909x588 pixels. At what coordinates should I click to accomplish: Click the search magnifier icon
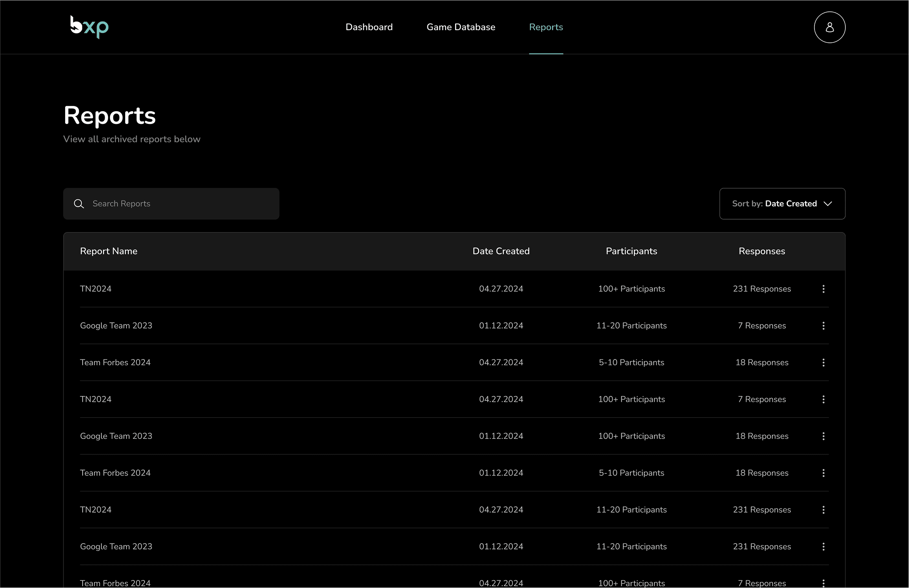coord(79,204)
